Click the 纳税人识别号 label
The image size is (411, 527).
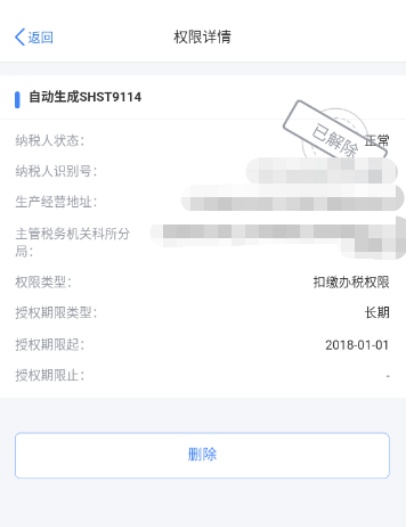56,171
